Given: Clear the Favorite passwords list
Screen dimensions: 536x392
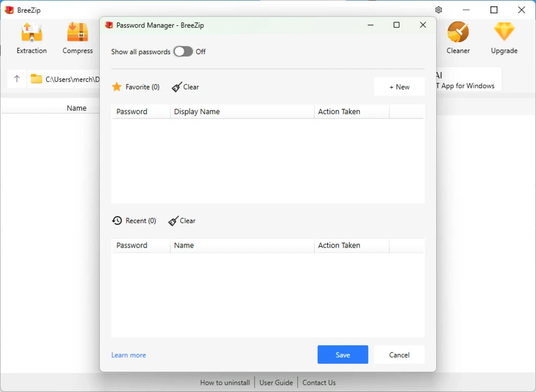Looking at the screenshot, I should 185,87.
